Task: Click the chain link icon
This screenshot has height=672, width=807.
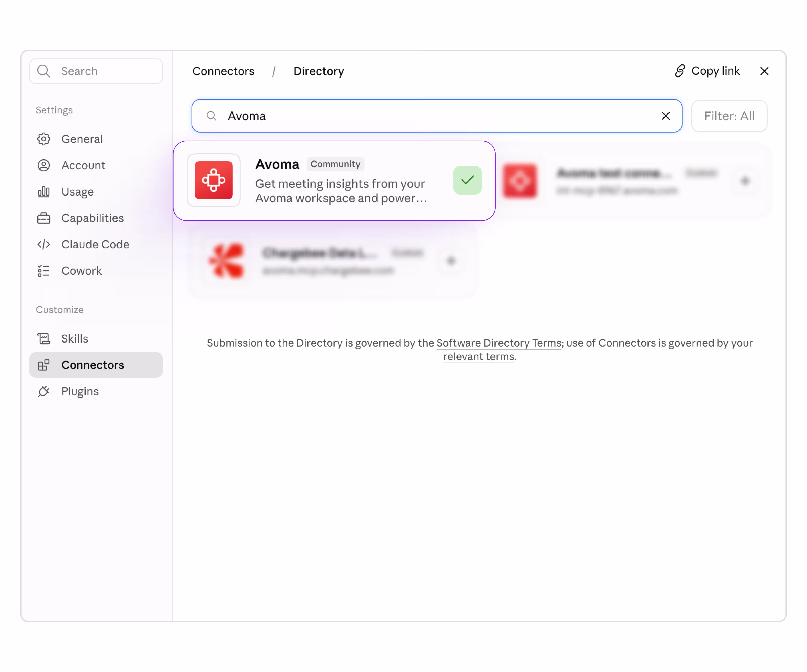Action: pyautogui.click(x=680, y=71)
